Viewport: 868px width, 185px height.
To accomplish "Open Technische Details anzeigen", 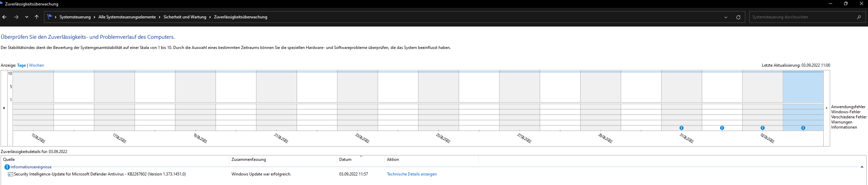I will (412, 174).
